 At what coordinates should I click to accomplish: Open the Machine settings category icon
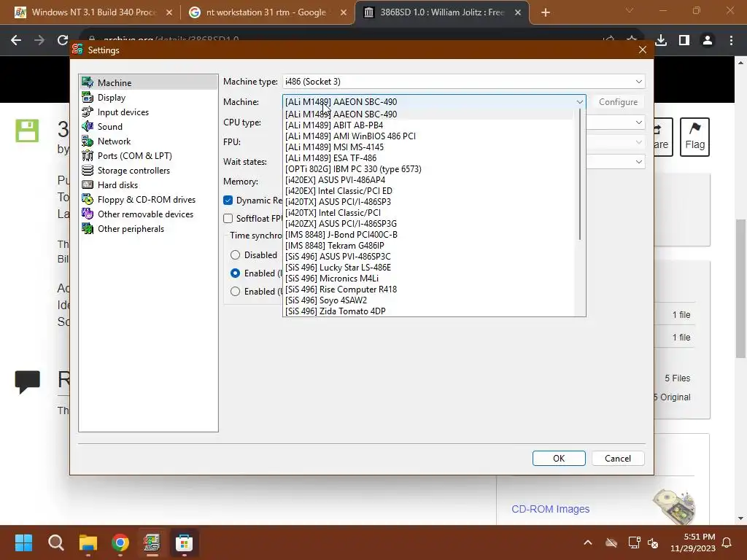click(x=88, y=82)
